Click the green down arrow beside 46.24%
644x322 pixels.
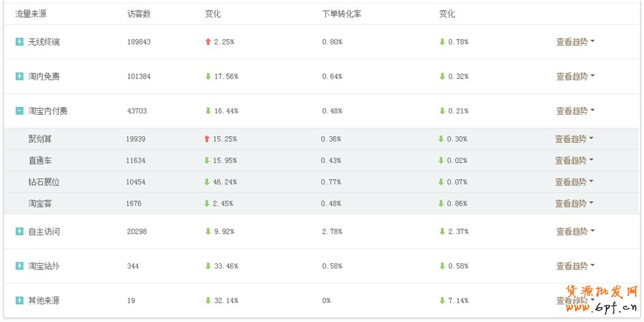click(x=207, y=182)
